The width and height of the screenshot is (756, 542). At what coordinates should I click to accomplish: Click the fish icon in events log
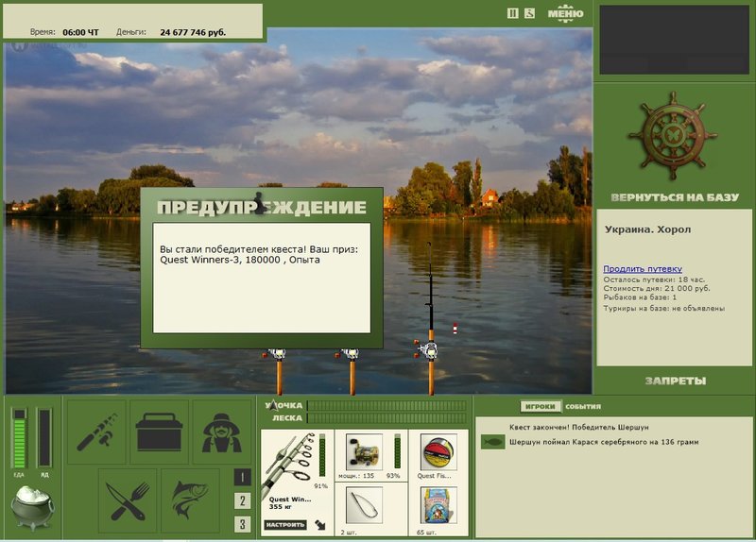(x=492, y=442)
